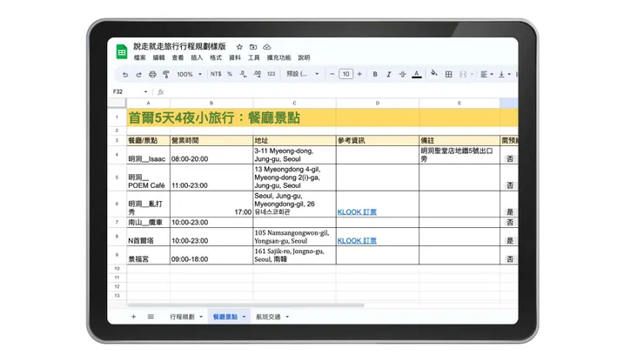Click the font size field showing 10
The image size is (644, 362).
pos(345,74)
